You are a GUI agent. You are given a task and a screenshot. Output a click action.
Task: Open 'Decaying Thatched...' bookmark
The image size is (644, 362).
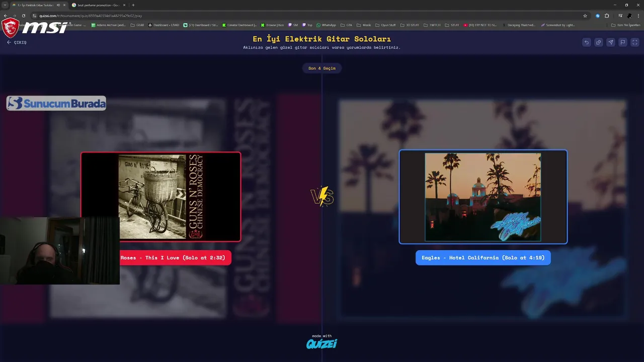pyautogui.click(x=518, y=25)
